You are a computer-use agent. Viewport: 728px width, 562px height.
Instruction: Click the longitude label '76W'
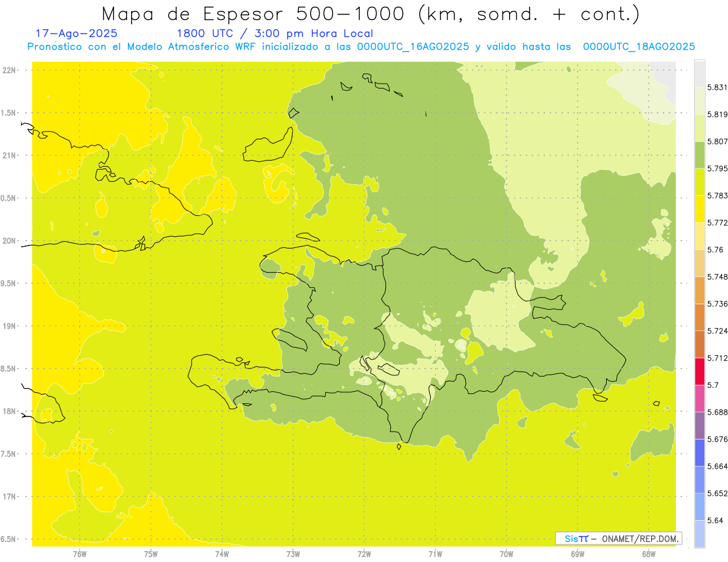point(79,554)
